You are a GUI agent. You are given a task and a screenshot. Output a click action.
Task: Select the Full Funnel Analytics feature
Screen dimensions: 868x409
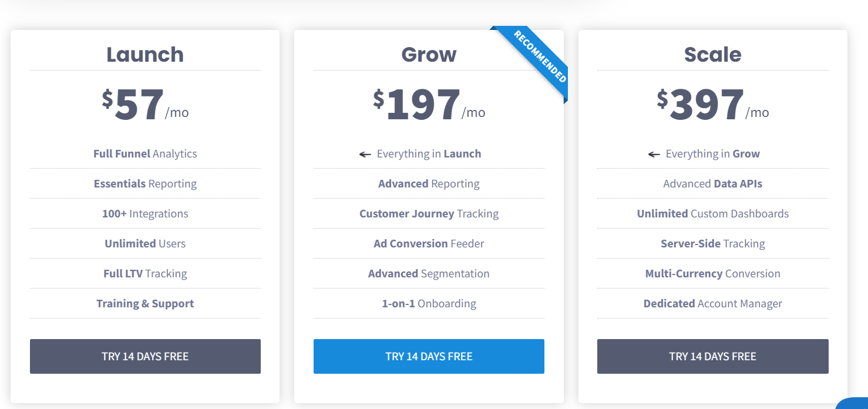[145, 154]
